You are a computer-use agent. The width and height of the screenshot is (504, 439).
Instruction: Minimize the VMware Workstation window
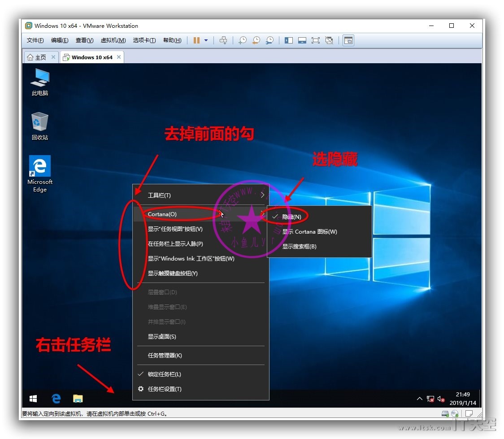click(x=431, y=26)
